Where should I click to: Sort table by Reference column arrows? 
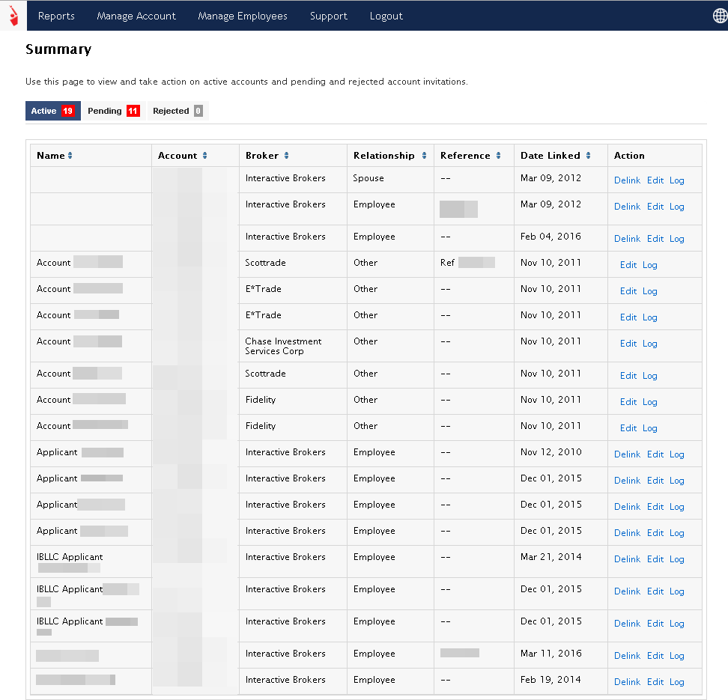coord(498,156)
